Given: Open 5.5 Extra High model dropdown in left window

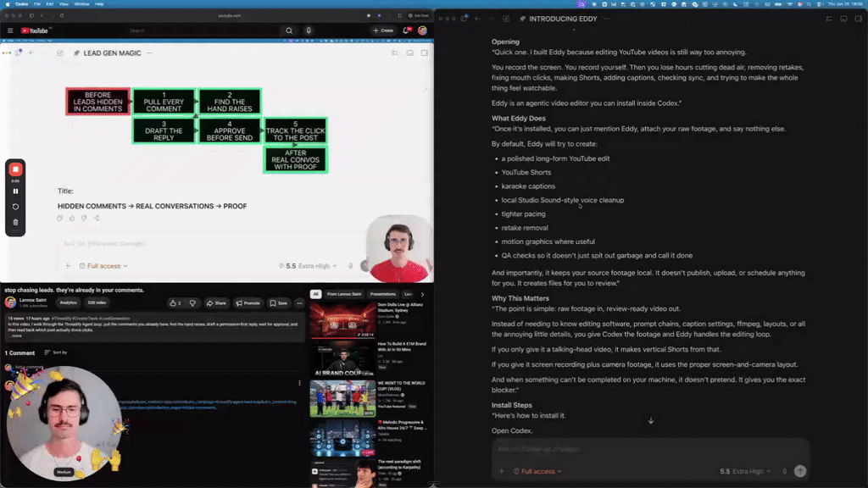Looking at the screenshot, I should (308, 266).
